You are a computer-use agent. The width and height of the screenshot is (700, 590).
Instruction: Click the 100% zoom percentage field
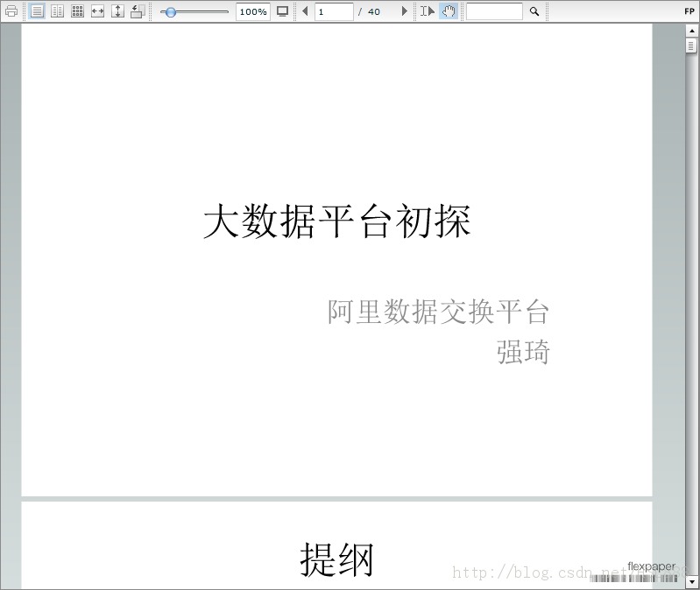click(x=253, y=11)
